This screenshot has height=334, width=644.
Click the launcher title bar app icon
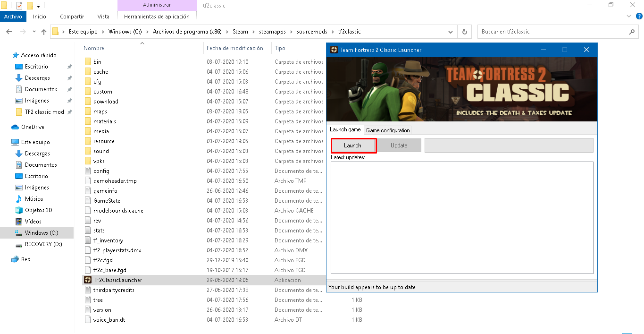click(x=334, y=50)
